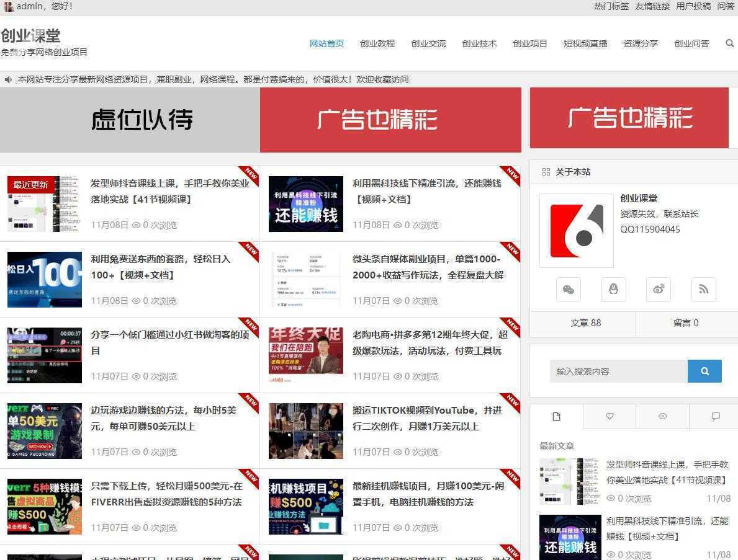The width and height of the screenshot is (738, 560).
Task: Click the grid icon beside 关于本站
Action: click(x=546, y=172)
